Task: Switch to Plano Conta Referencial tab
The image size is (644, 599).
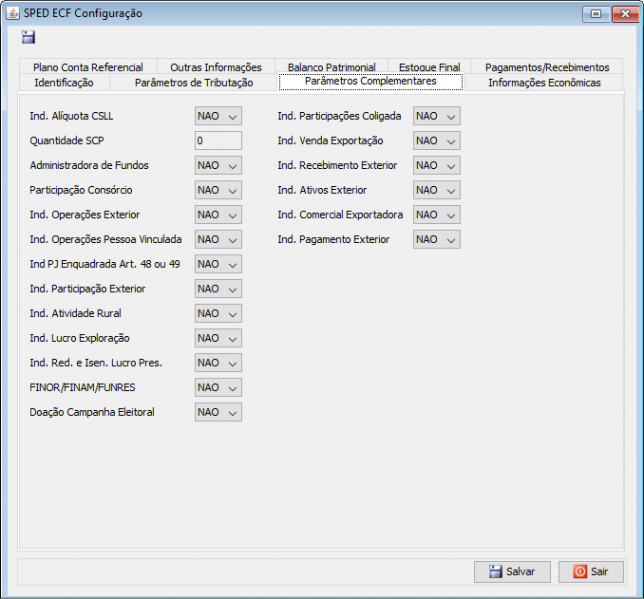Action: coord(88,67)
